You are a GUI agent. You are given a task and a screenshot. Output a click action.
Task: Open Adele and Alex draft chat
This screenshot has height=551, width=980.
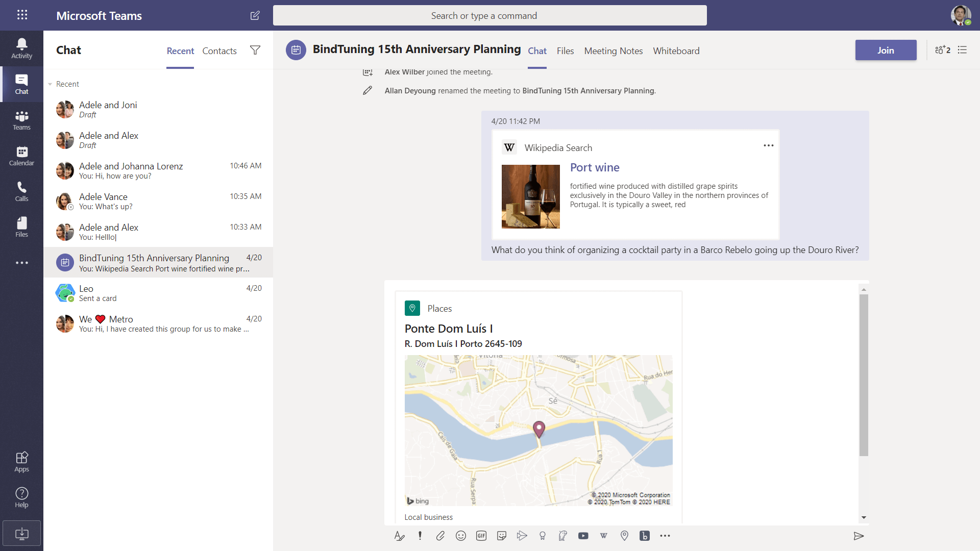pos(158,140)
